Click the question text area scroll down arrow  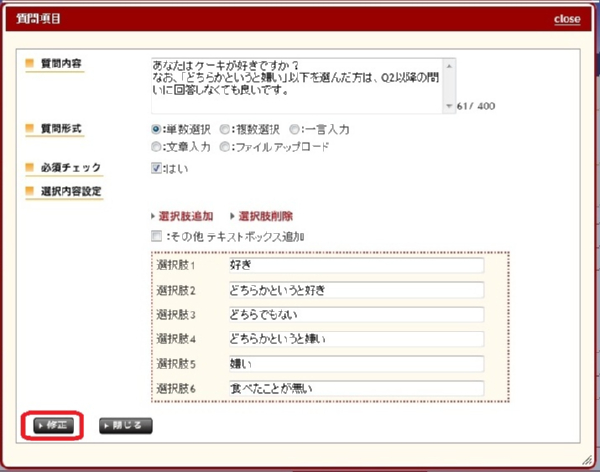tap(449, 105)
